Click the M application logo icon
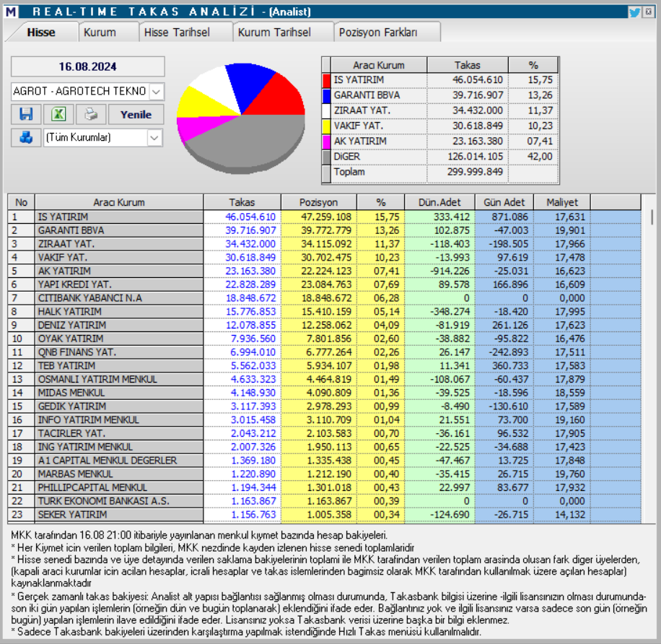Screen dimensions: 661x644 coord(11,12)
